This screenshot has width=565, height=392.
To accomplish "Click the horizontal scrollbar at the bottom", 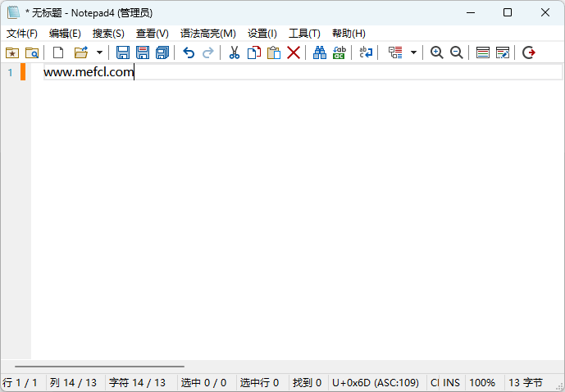I will (98, 367).
